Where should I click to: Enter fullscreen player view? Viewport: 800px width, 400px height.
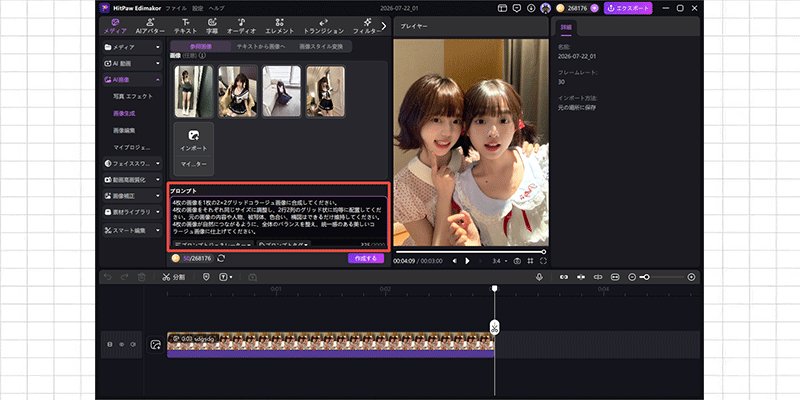coord(543,261)
